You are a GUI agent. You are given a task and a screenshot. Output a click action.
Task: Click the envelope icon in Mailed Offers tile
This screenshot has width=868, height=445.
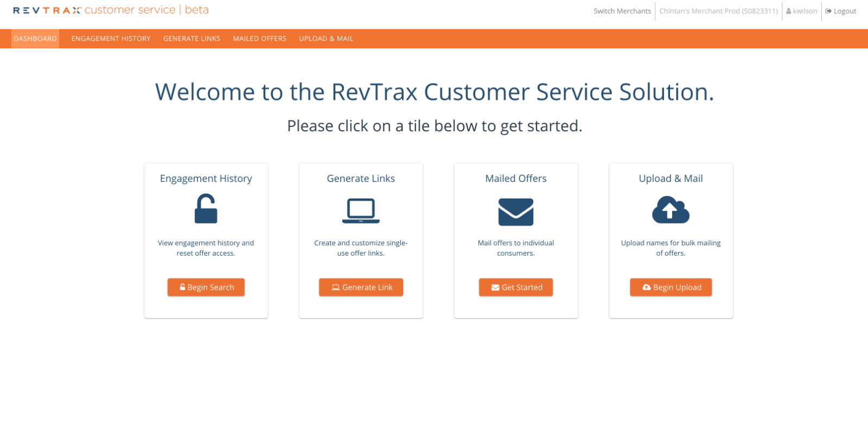[x=516, y=212]
